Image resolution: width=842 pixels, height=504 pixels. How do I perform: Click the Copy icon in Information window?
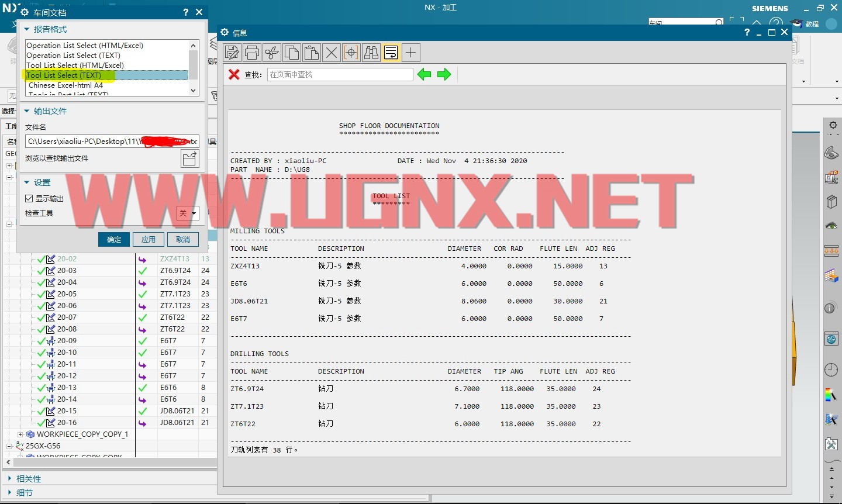292,53
